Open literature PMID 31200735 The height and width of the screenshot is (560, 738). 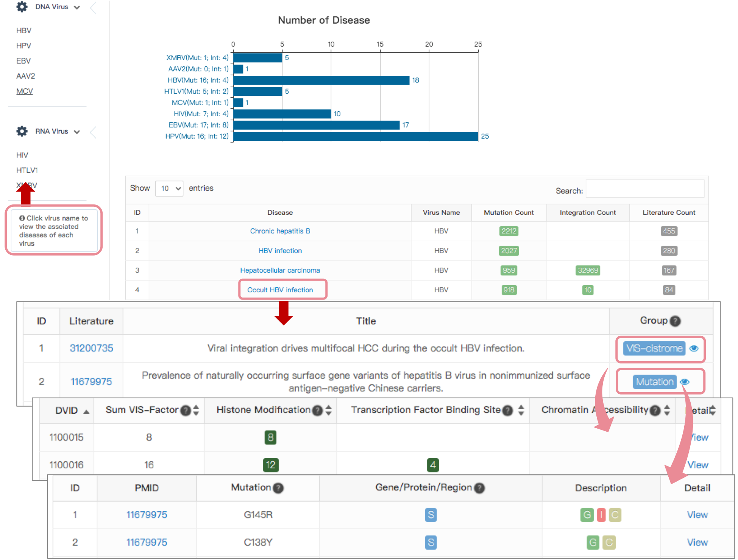pos(91,348)
